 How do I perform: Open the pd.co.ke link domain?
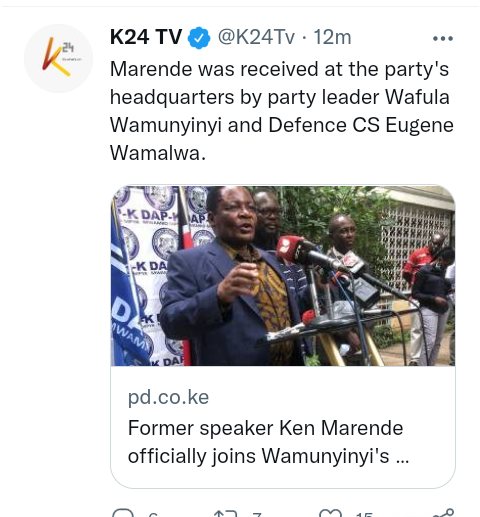[x=168, y=397]
